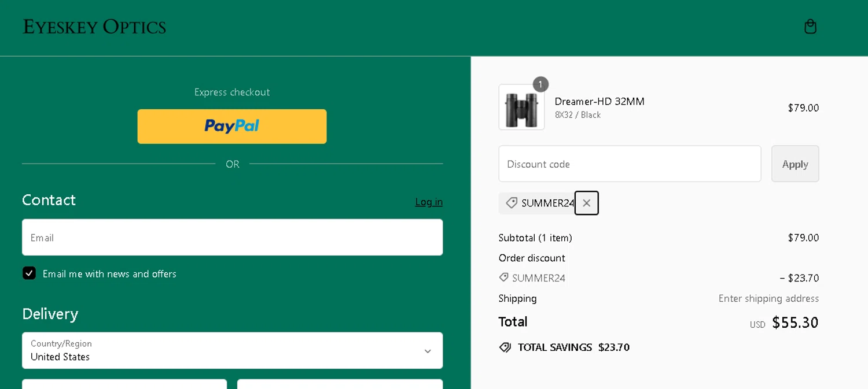
Task: Click the Subtotal (1 item) label
Action: 535,238
